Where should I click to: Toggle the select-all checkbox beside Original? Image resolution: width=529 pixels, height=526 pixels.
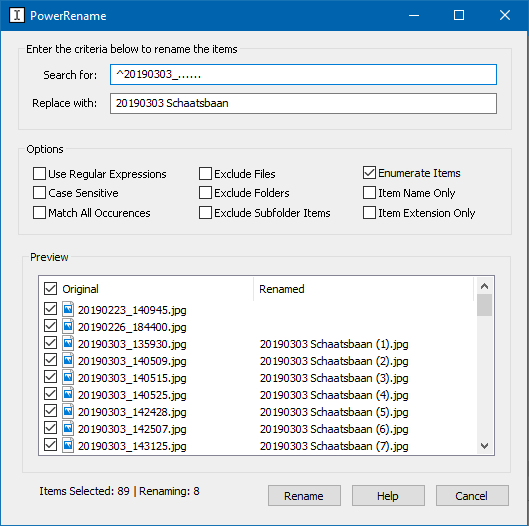[x=50, y=289]
